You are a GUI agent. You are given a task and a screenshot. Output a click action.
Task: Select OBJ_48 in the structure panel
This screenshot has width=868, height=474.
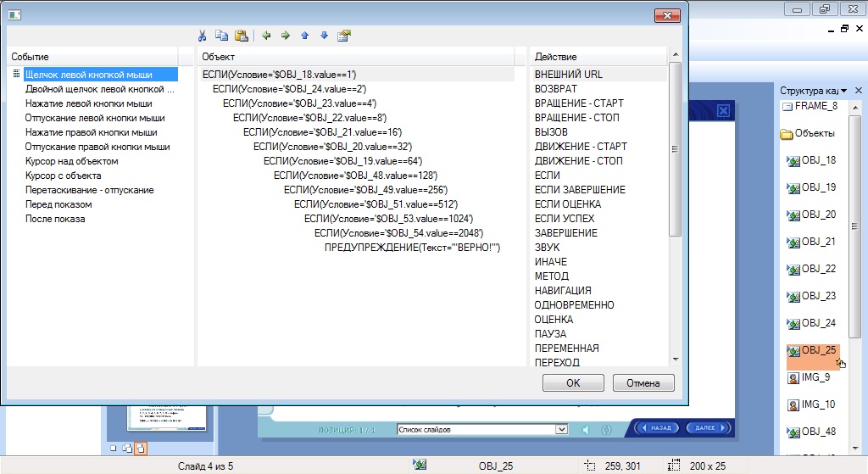818,432
